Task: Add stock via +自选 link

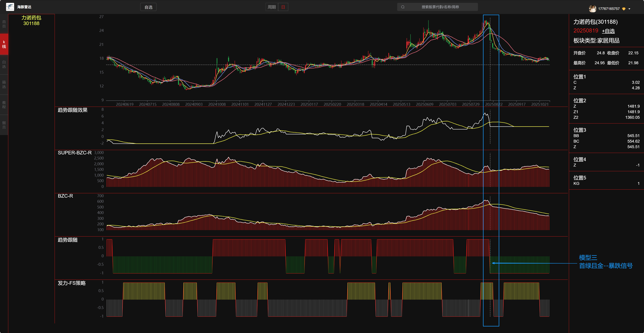Action: click(x=608, y=31)
